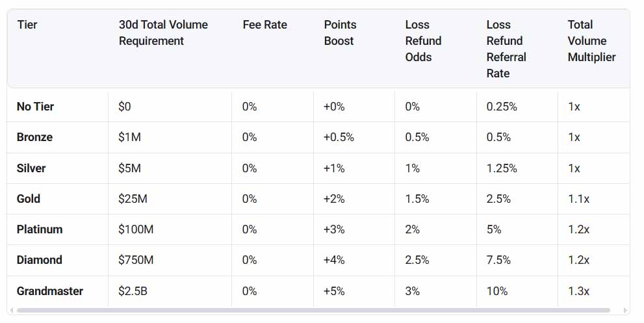
Task: Click the horizontal scrollbar thumb
Action: [x=313, y=310]
